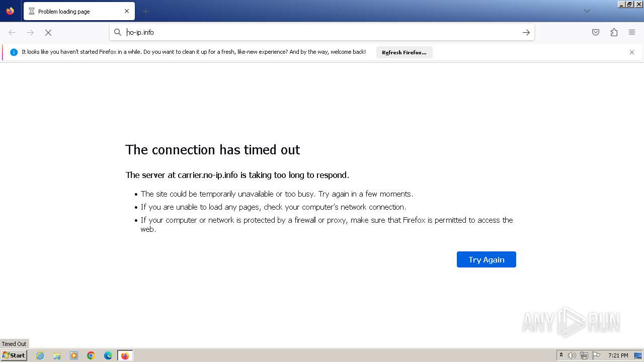Click the volume speaker tray icon
Screen dimensions: 644x362
pos(572,355)
